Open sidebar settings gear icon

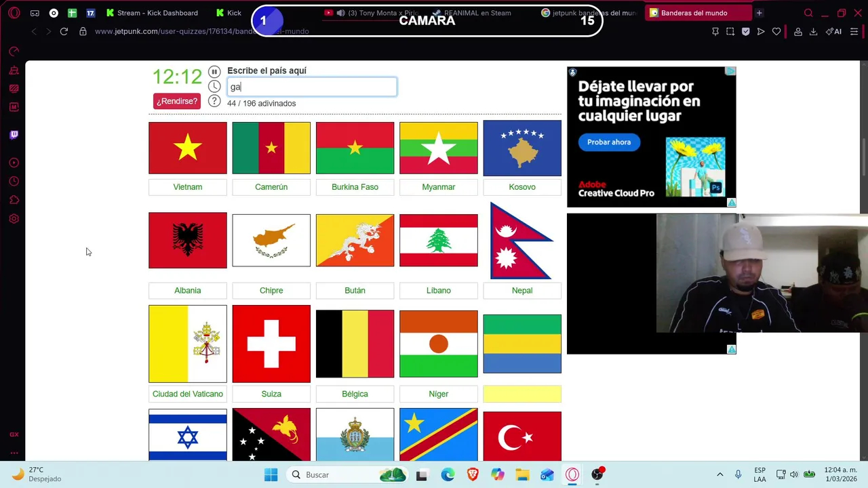pyautogui.click(x=14, y=219)
